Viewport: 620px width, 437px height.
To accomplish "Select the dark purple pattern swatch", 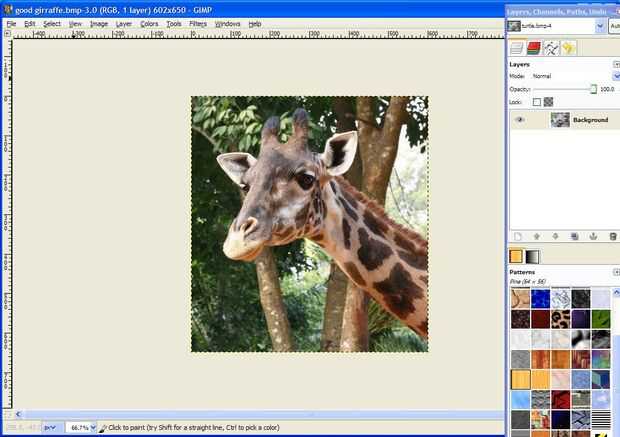I will click(x=580, y=319).
